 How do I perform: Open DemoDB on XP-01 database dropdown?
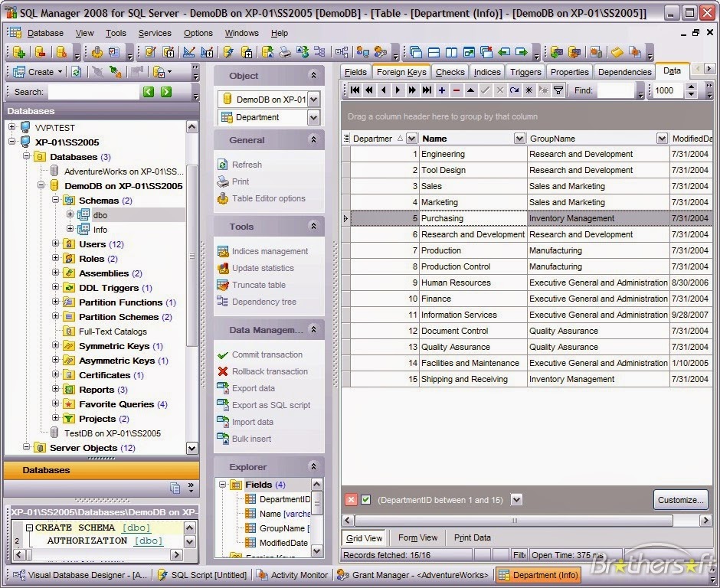(x=313, y=99)
